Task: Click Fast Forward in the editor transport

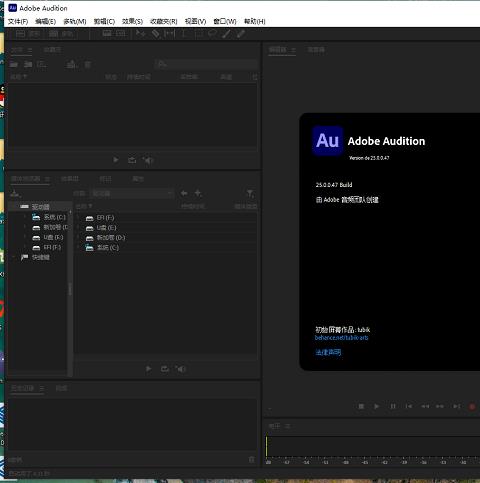Action: coord(440,406)
